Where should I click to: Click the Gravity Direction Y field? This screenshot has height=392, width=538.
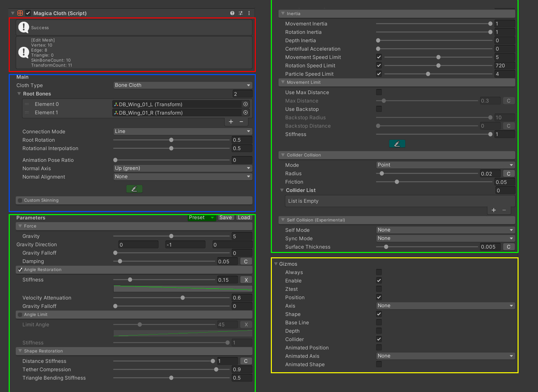tap(185, 245)
